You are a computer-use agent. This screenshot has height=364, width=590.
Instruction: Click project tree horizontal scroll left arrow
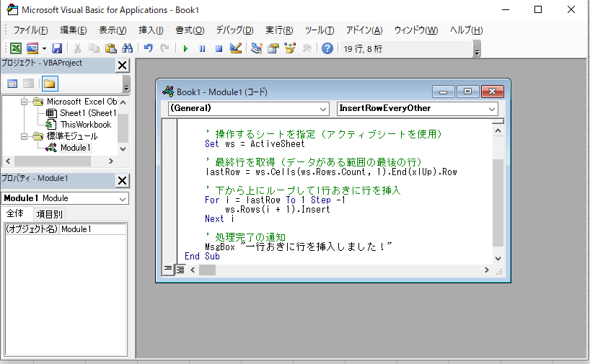pos(8,161)
